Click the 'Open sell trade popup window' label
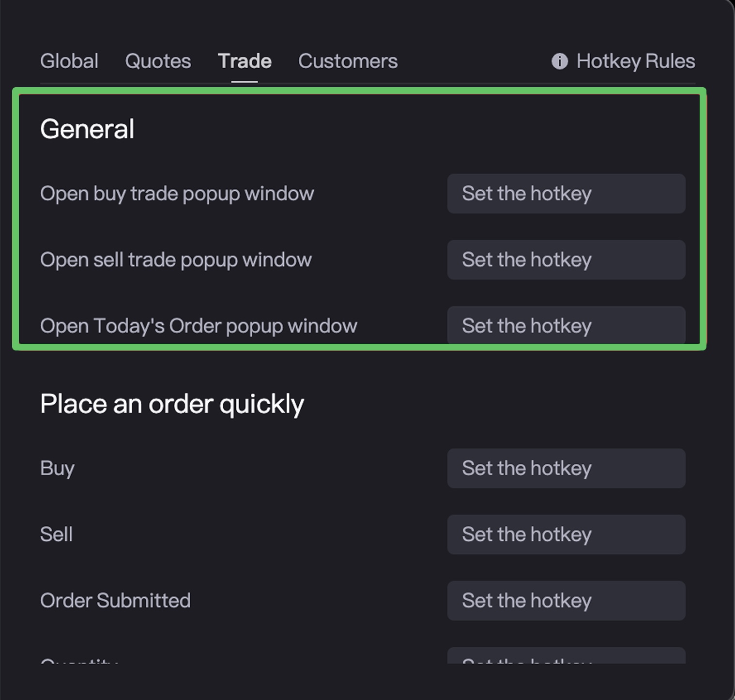735x700 pixels. 176,260
